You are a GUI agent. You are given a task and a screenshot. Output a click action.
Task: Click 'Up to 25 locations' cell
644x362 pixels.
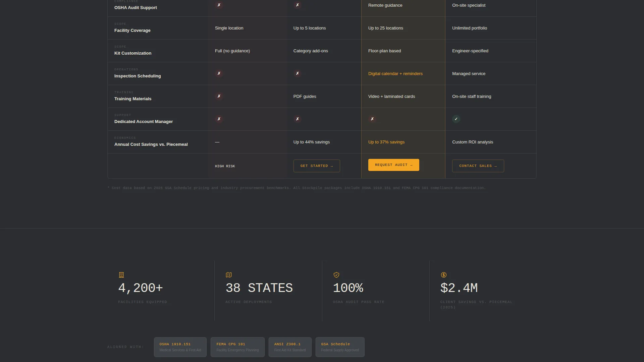tap(386, 28)
